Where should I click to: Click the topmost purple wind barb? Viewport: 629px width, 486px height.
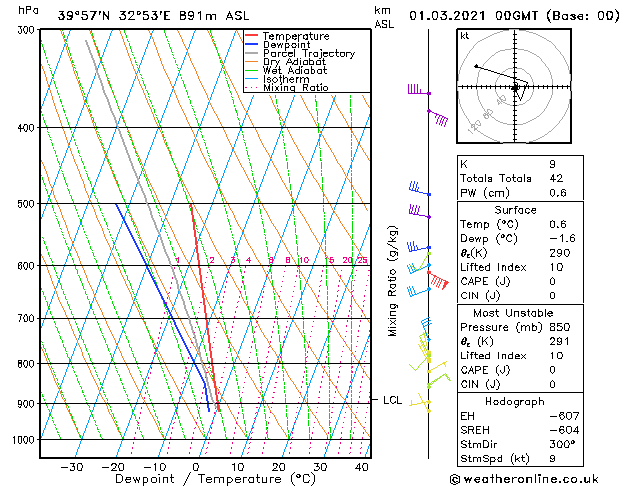click(x=419, y=89)
